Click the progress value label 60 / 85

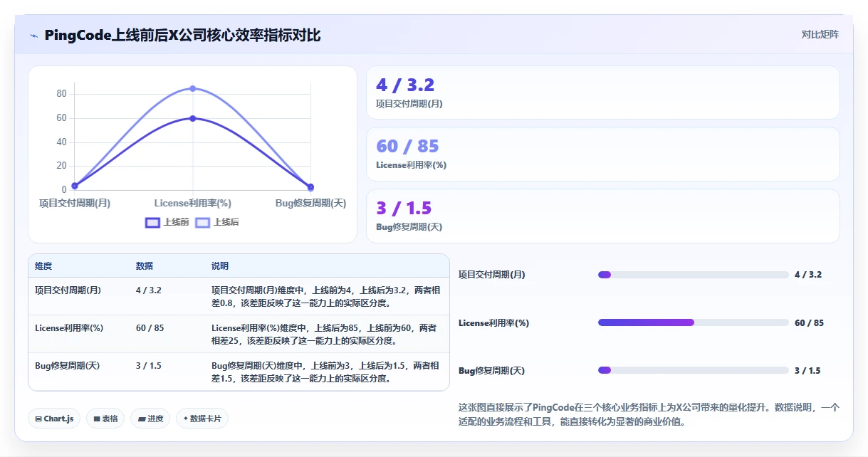click(810, 322)
